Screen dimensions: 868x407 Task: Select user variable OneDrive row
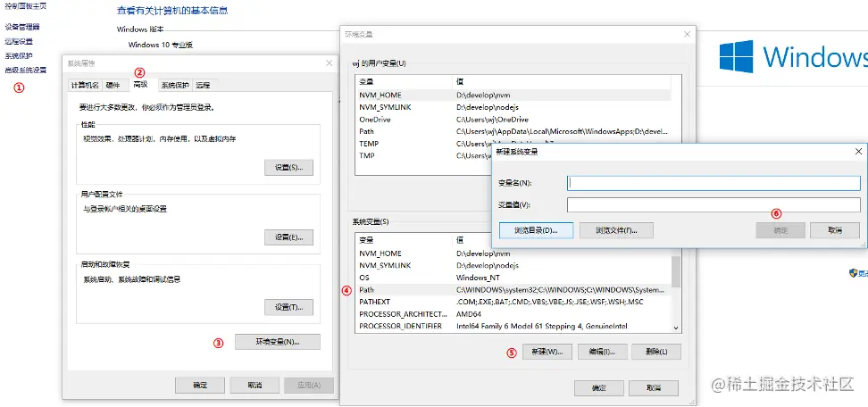[x=513, y=120]
